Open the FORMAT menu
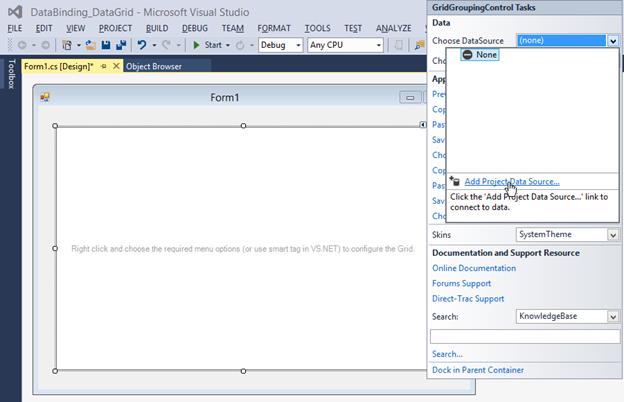Screen dimensions: 624x402 pyautogui.click(x=274, y=28)
